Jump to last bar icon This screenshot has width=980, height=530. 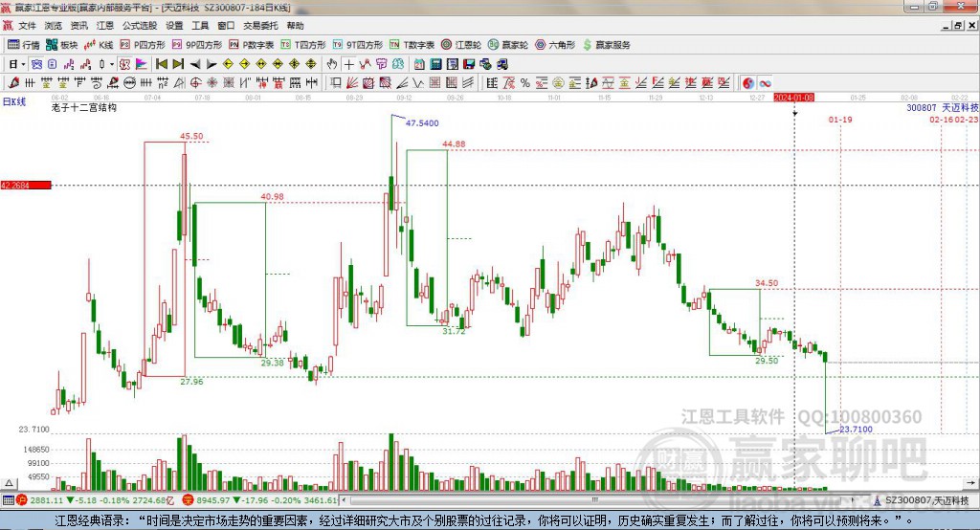pos(178,64)
